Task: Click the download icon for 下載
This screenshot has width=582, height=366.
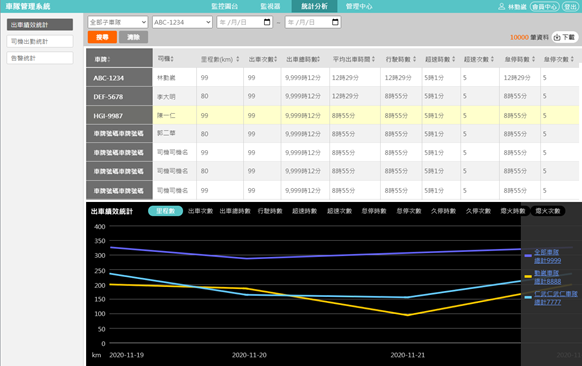Action: tap(557, 37)
